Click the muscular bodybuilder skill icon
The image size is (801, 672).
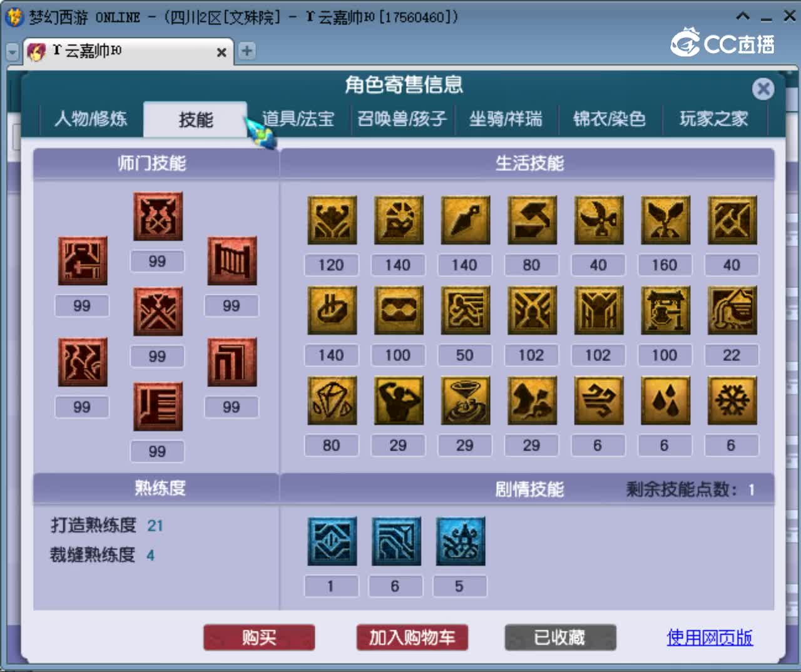click(399, 400)
